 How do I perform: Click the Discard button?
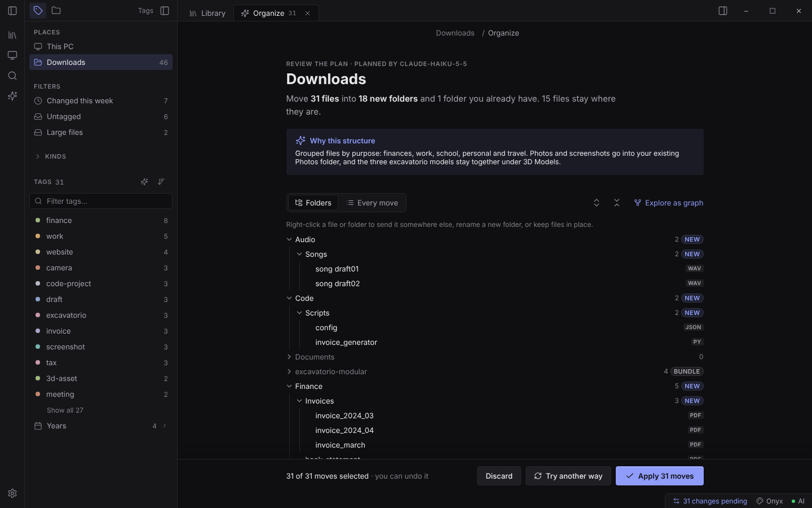pos(499,476)
